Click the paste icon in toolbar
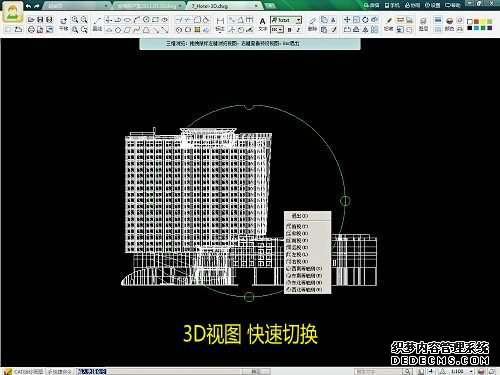Screen dimensions: 500x375 pos(324,30)
